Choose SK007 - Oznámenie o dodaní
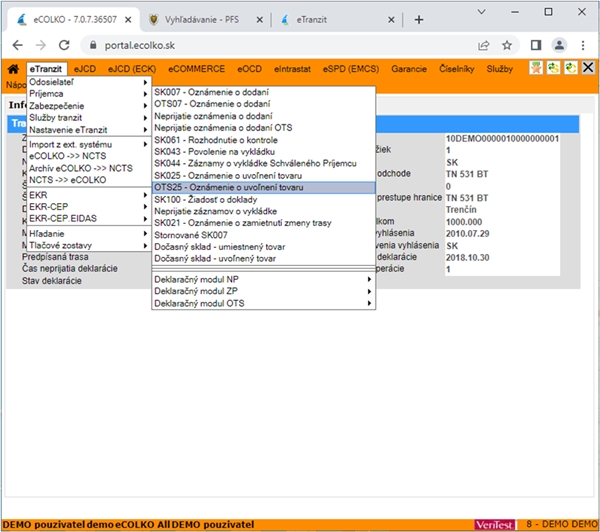 (x=263, y=92)
